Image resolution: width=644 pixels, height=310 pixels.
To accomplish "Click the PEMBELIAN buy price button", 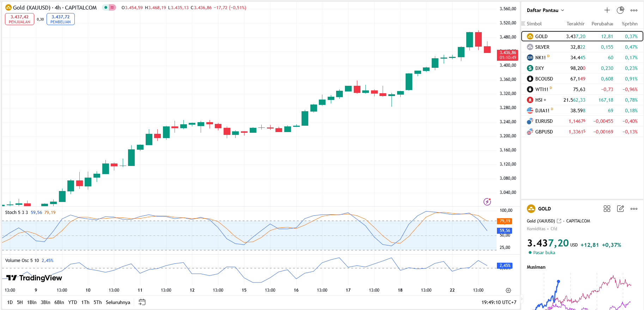I will pos(60,19).
